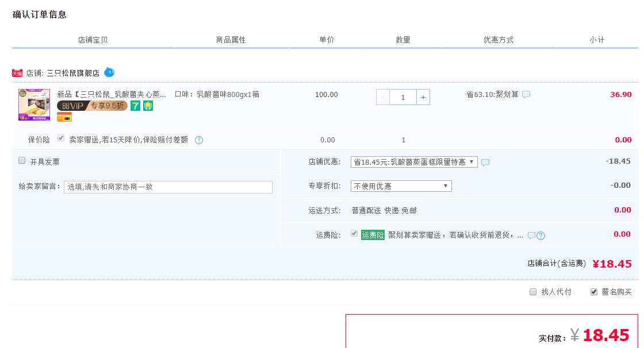644x348 pixels.
Task: Click the 优惠方式 column header
Action: pyautogui.click(x=498, y=40)
